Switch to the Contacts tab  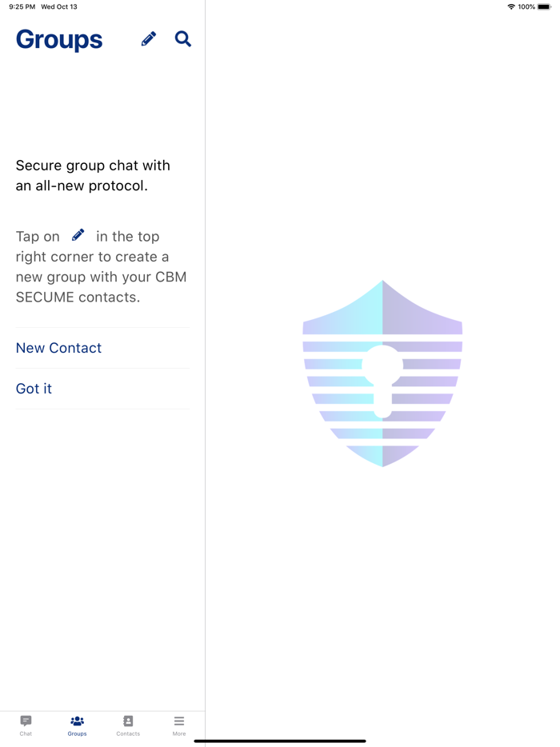(128, 725)
